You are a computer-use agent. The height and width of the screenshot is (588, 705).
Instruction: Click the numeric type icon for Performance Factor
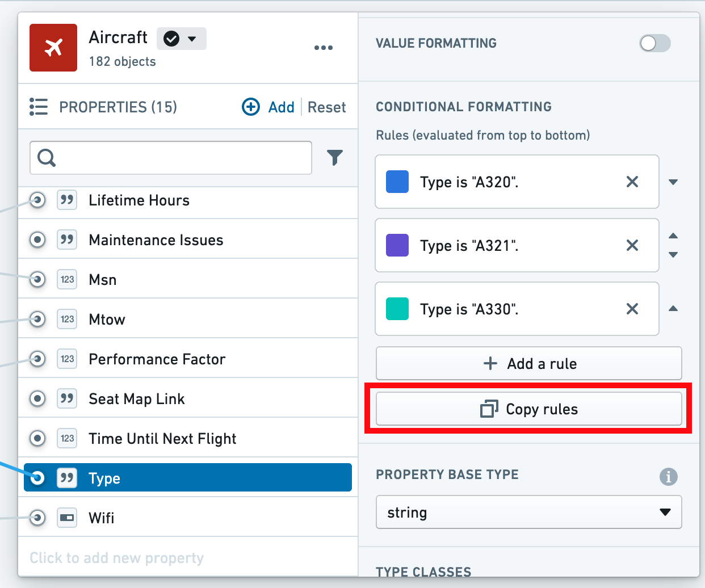tap(67, 359)
